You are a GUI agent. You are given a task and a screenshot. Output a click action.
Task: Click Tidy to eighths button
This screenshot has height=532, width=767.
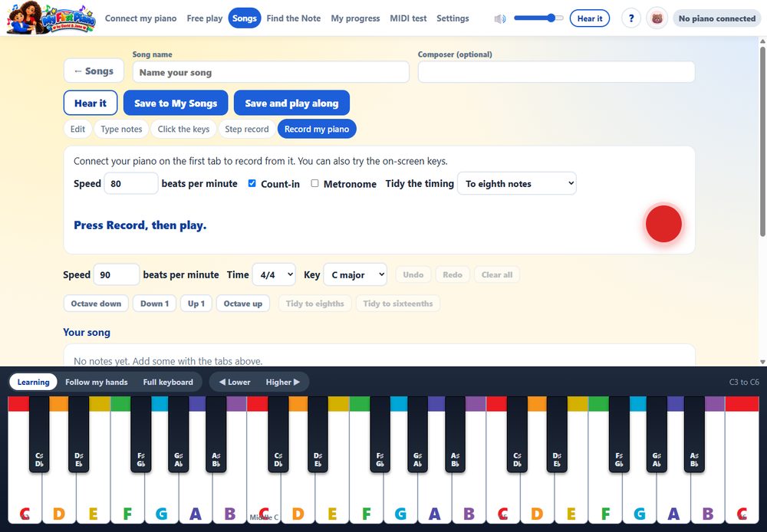(315, 304)
